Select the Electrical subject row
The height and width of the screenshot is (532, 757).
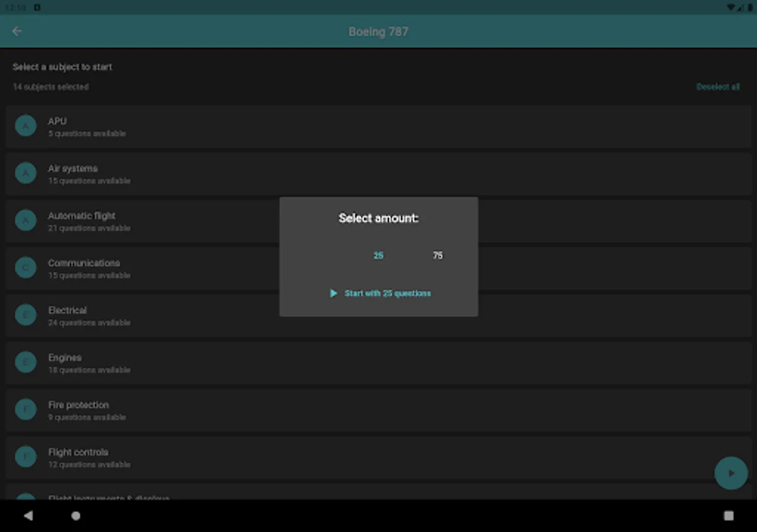(378, 316)
